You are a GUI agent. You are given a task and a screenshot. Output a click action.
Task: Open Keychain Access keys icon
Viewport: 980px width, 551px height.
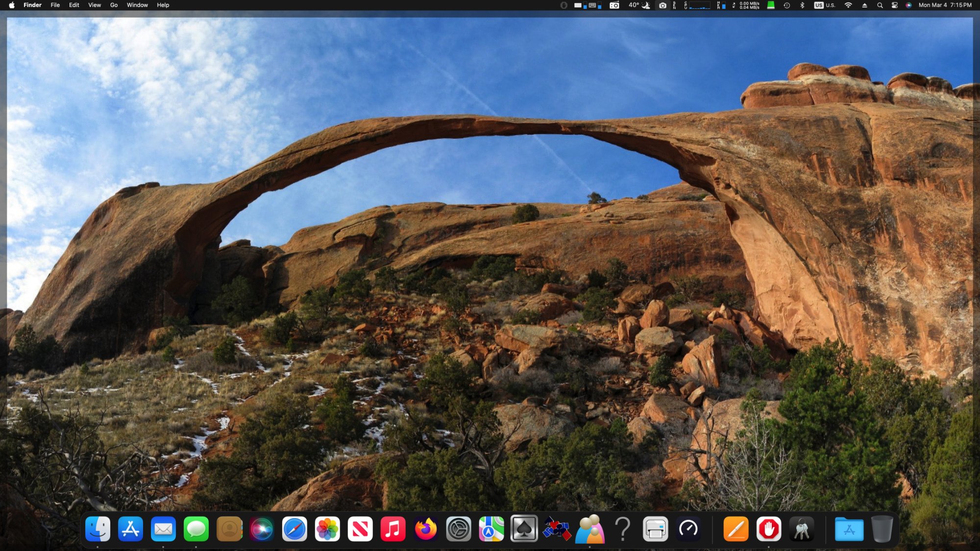pos(802,529)
